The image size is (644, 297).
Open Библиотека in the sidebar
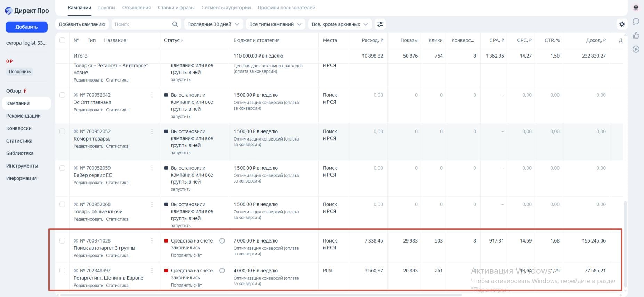pyautogui.click(x=20, y=153)
